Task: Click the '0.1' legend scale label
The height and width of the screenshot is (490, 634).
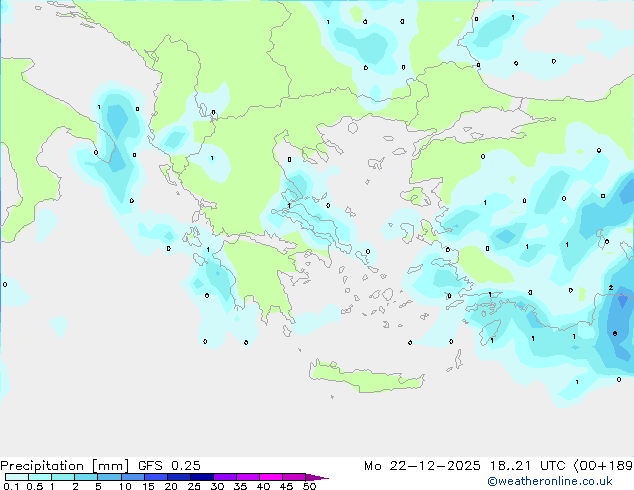Action: pyautogui.click(x=11, y=486)
